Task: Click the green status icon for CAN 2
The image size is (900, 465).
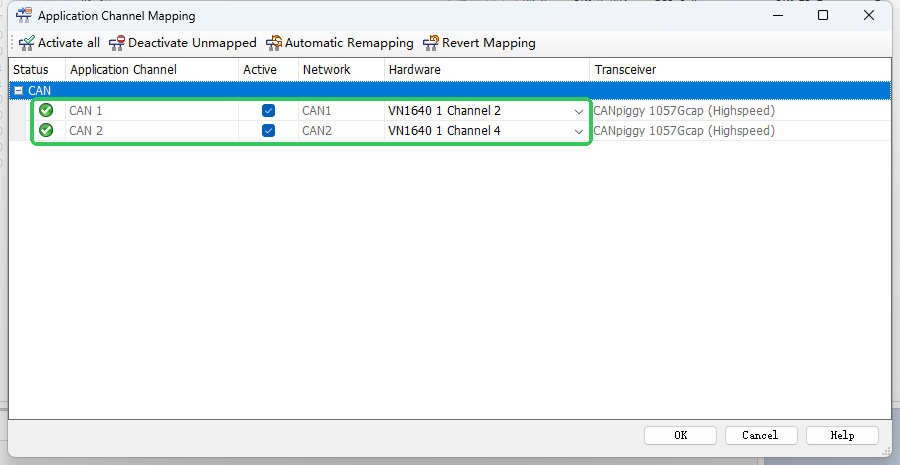Action: point(46,130)
